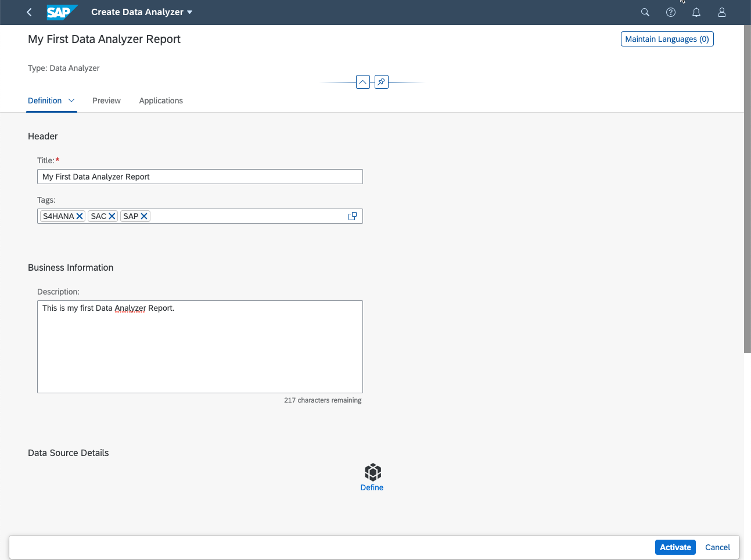
Task: Open the help question mark icon
Action: pyautogui.click(x=670, y=12)
